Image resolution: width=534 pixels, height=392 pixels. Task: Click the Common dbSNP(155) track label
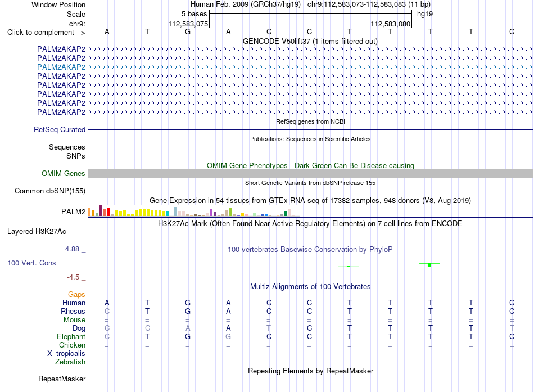tap(49, 191)
